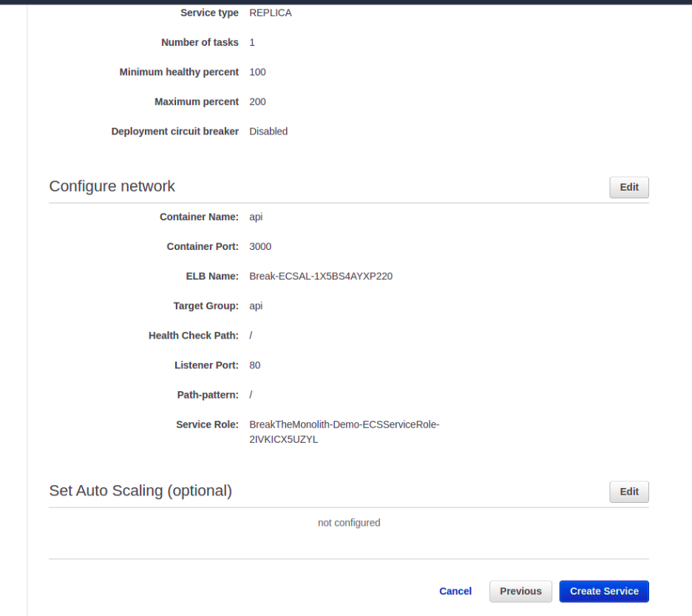Click the Number of tasks value

(x=251, y=42)
